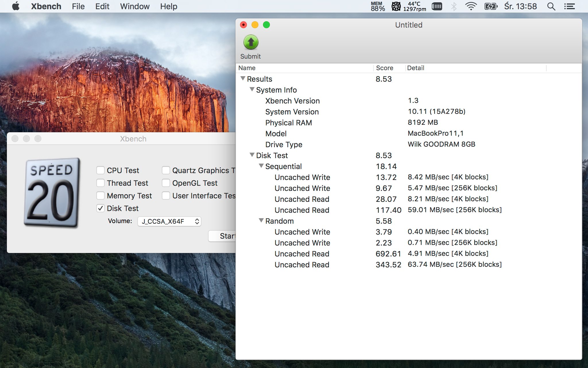The height and width of the screenshot is (368, 588).
Task: Open the Wi-Fi status menu
Action: pyautogui.click(x=471, y=6)
